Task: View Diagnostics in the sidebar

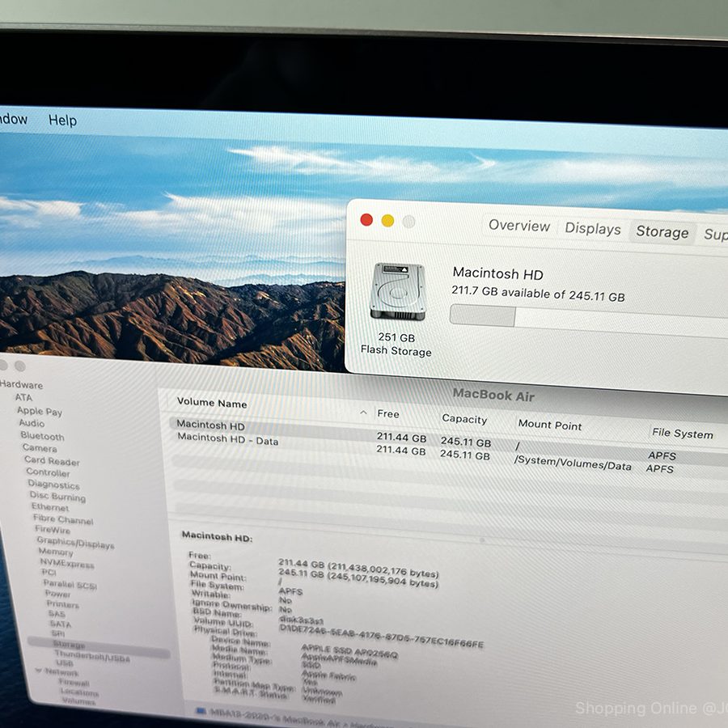Action: [54, 485]
